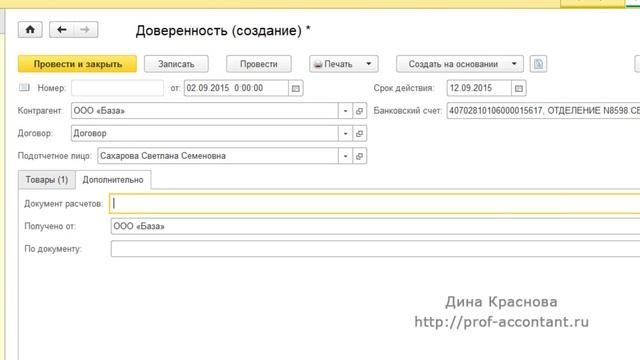Go to the home page icon
Viewport: 640px width, 360px height.
pos(30,30)
